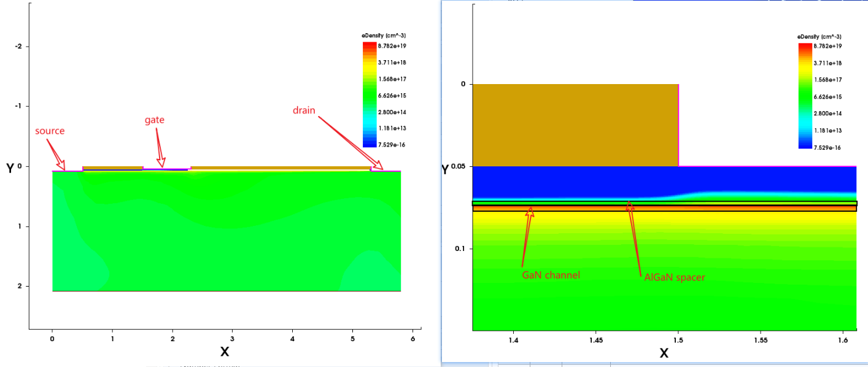The image size is (868, 367).
Task: Click the large gold gate block in right plot
Action: point(575,125)
